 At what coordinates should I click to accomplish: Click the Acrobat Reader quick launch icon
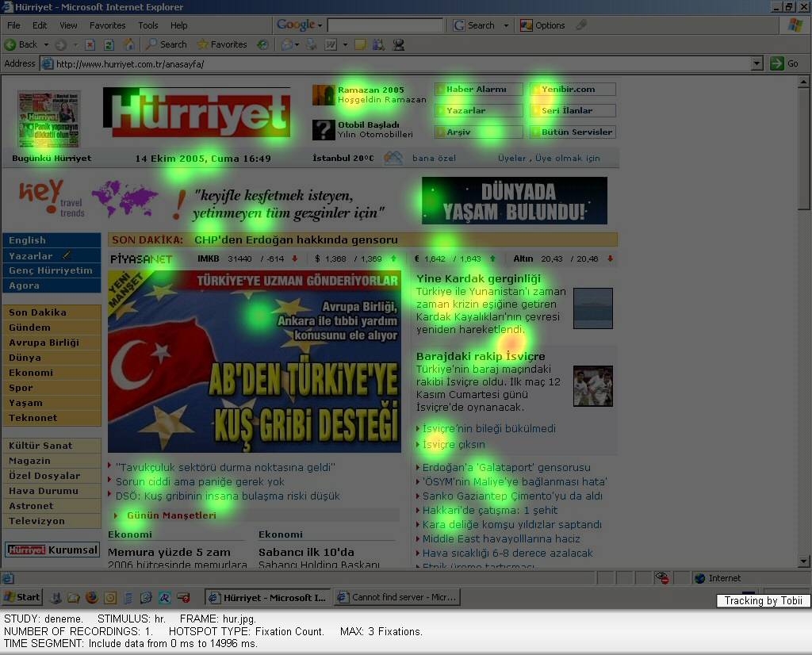(x=165, y=598)
